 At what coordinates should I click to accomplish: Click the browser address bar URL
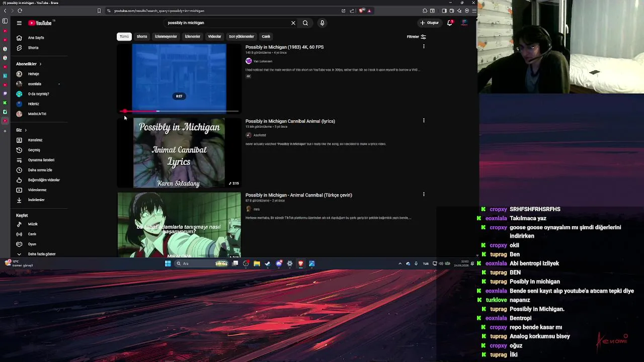[x=159, y=11]
